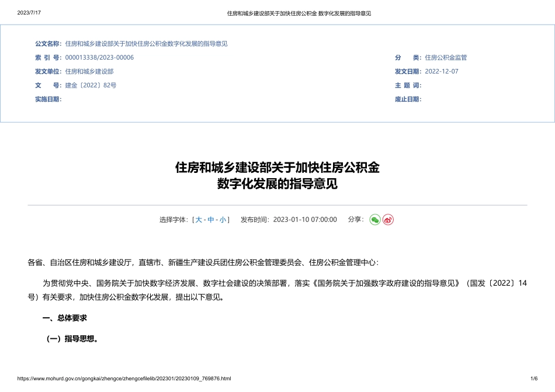Click the issue date 2022-12-07
The height and width of the screenshot is (392, 555).
(x=442, y=71)
